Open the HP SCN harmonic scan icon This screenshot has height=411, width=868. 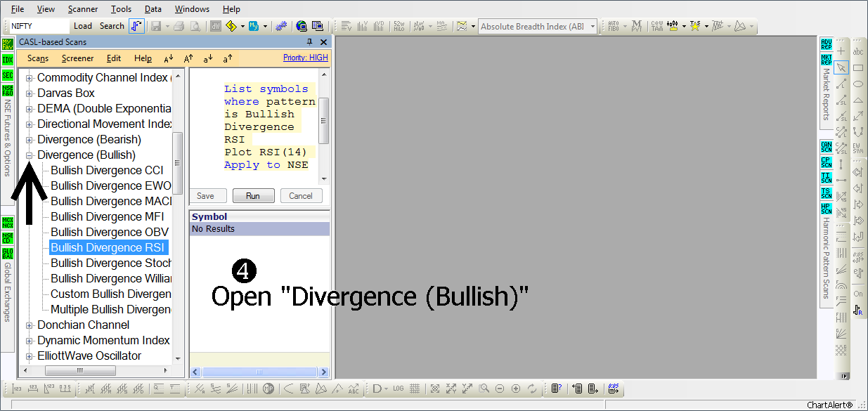(827, 209)
